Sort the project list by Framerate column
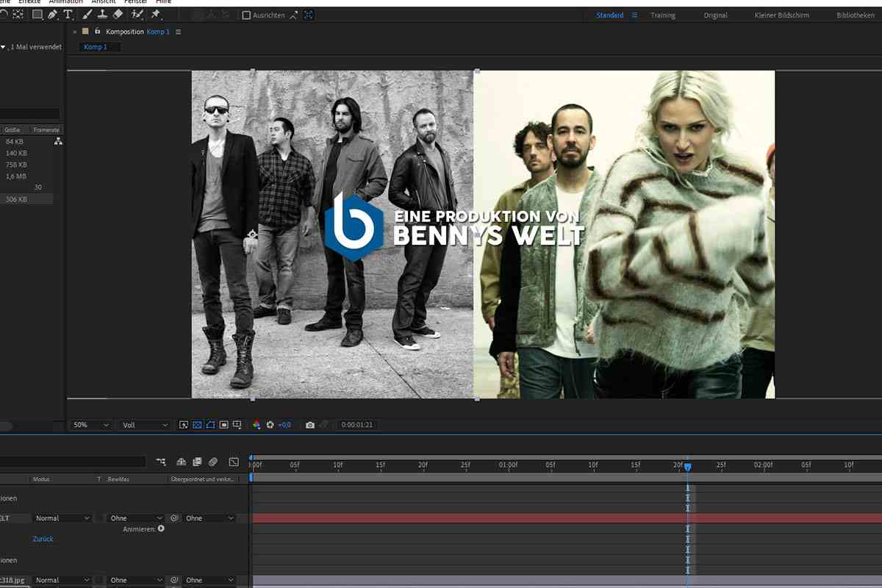This screenshot has height=588, width=882. [x=46, y=129]
